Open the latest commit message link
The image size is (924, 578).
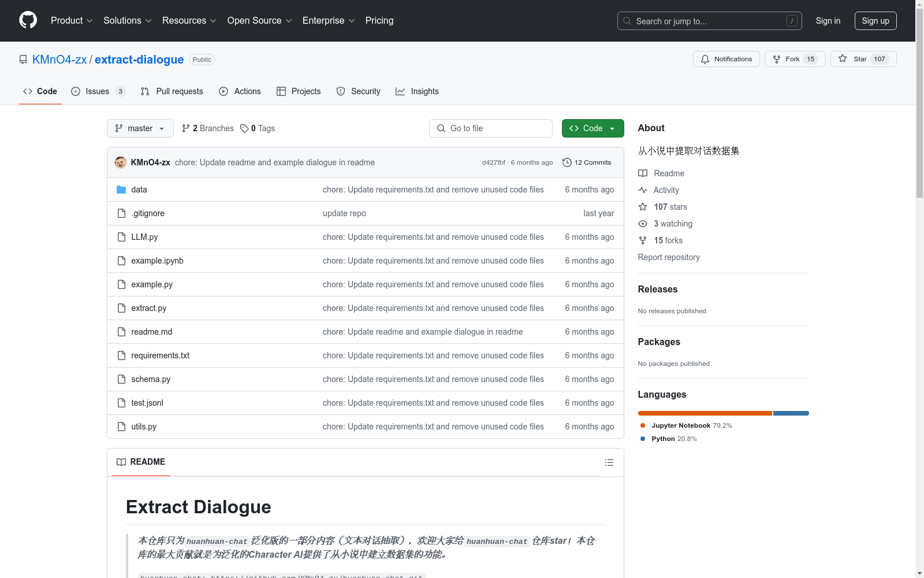pyautogui.click(x=275, y=162)
